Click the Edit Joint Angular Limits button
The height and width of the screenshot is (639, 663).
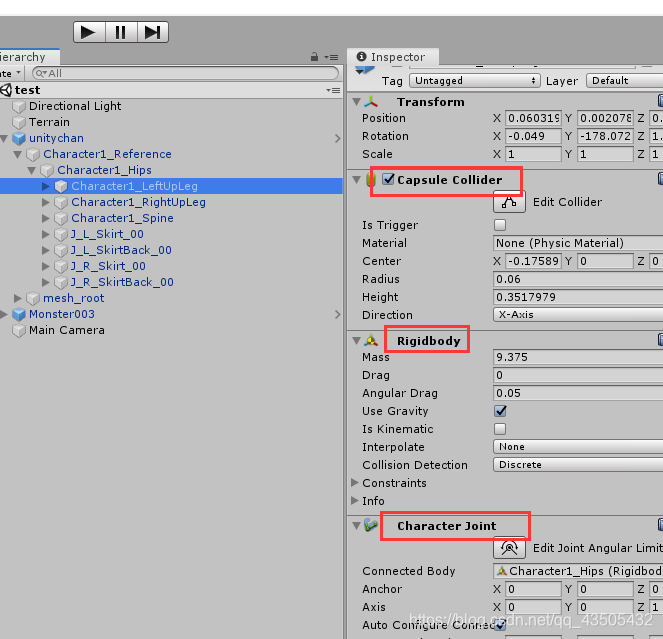click(509, 548)
